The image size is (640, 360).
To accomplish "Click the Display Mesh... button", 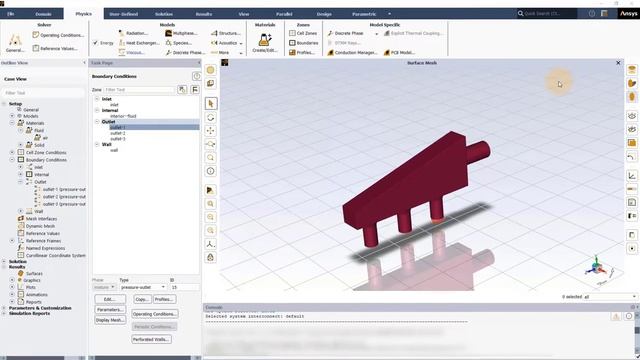I will [x=110, y=320].
